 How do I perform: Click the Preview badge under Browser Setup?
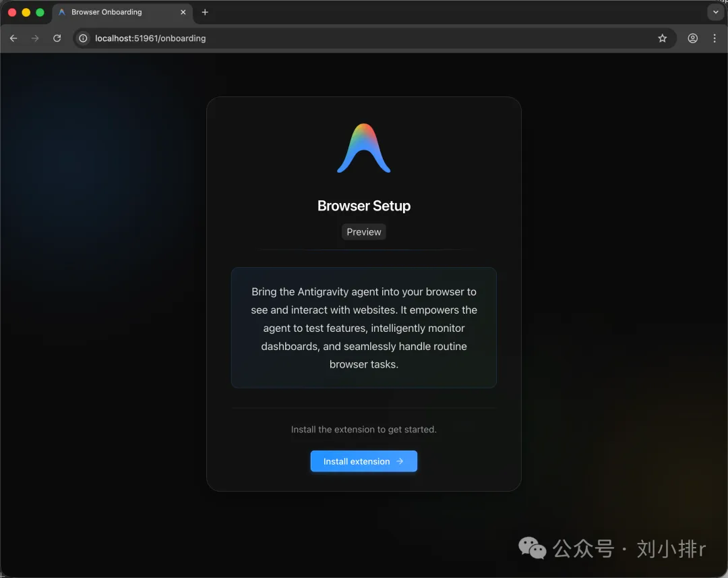(x=364, y=231)
